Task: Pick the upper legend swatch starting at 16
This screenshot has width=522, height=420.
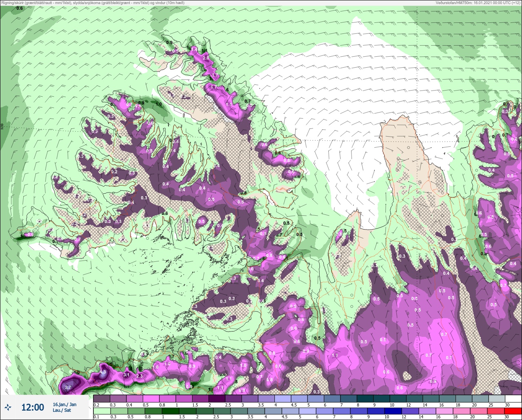Action: 447,398
